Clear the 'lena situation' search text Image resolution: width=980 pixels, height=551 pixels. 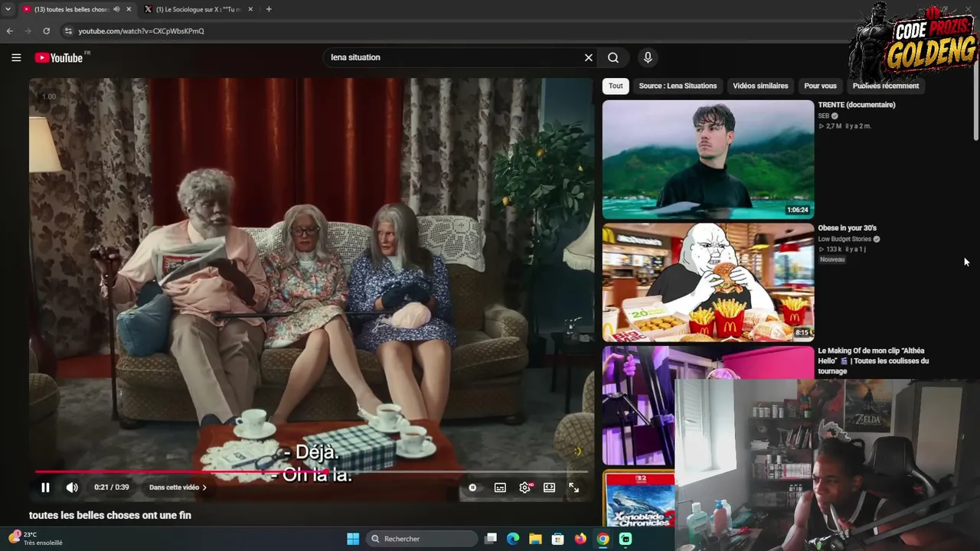click(x=589, y=57)
